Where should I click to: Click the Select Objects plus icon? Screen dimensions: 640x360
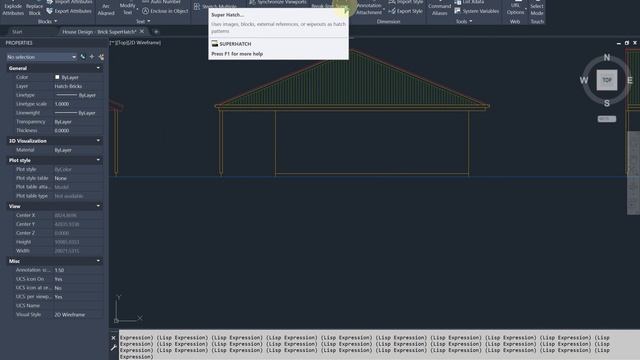pyautogui.click(x=92, y=57)
